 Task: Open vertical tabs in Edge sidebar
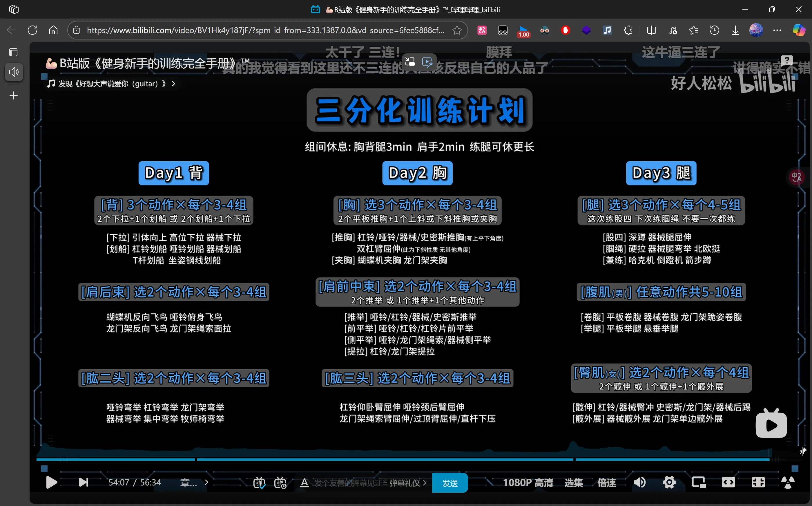pos(13,53)
